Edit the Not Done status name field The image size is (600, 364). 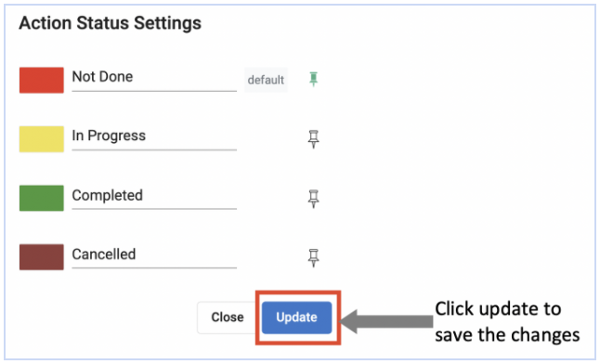pos(154,79)
